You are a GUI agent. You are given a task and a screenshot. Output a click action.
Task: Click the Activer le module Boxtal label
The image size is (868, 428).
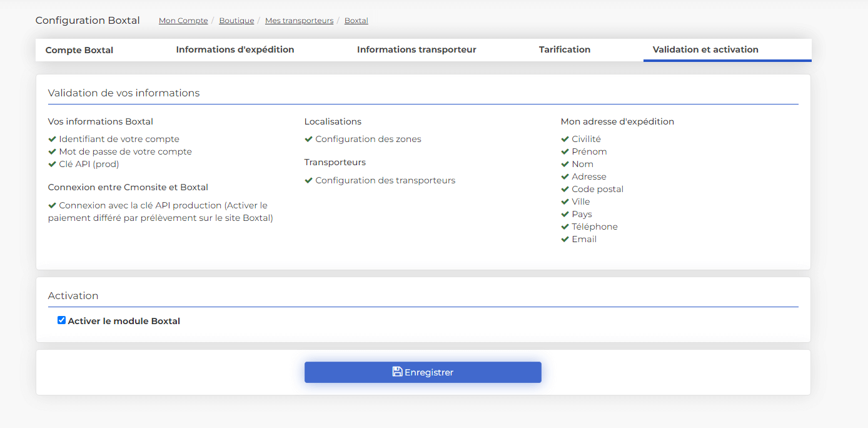click(x=124, y=321)
